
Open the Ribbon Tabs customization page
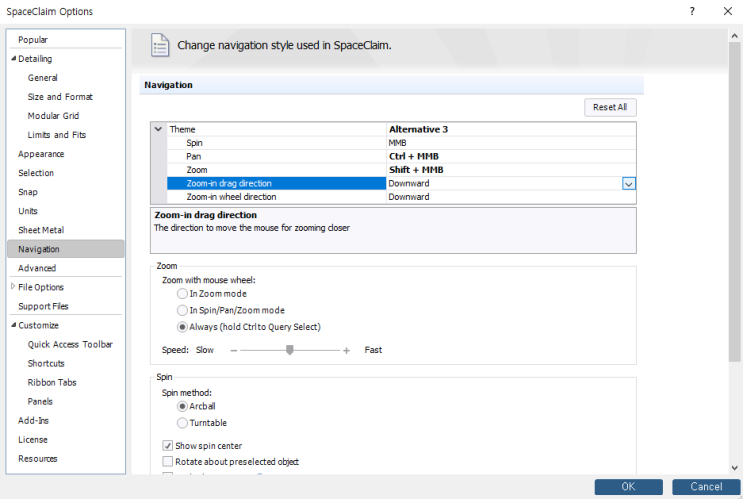52,382
